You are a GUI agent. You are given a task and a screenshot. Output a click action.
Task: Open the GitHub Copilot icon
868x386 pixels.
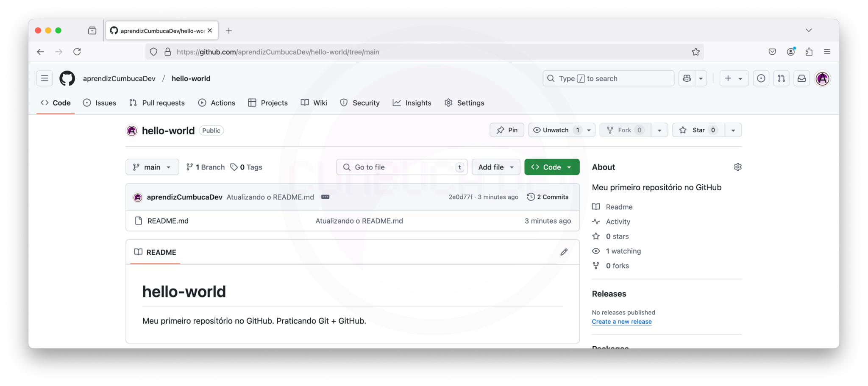687,78
